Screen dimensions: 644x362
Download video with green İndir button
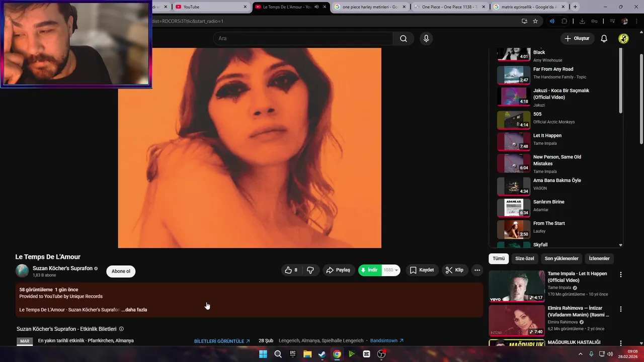coord(370,270)
